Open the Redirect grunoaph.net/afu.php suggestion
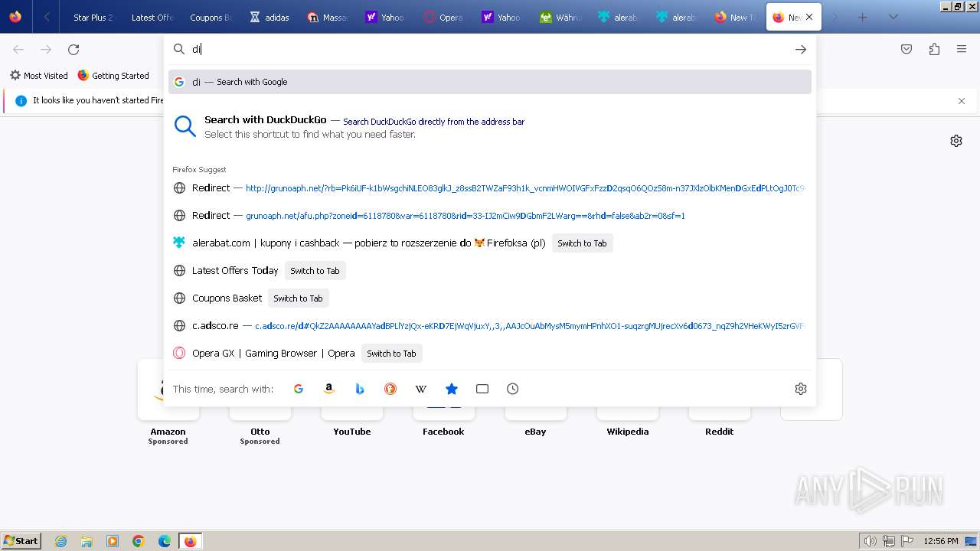 coord(490,216)
